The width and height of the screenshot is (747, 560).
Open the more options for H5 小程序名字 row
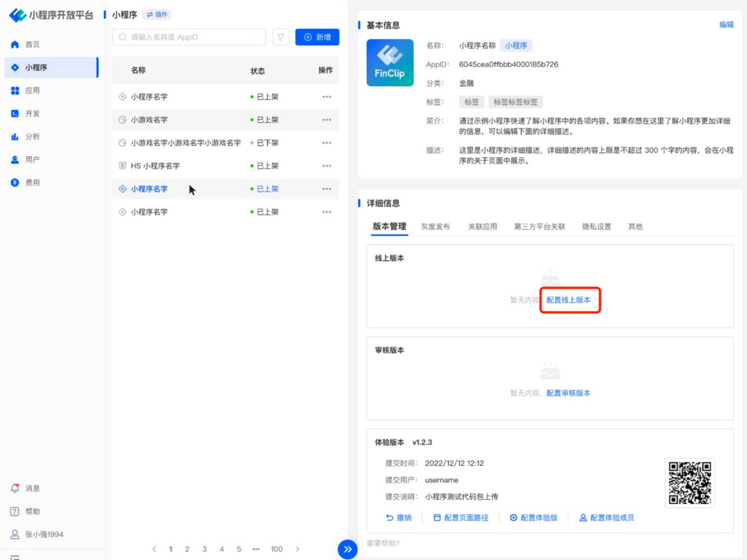pyautogui.click(x=327, y=166)
